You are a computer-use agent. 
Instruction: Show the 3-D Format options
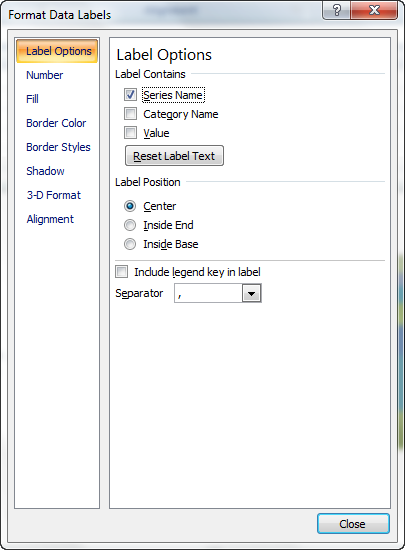[54, 195]
